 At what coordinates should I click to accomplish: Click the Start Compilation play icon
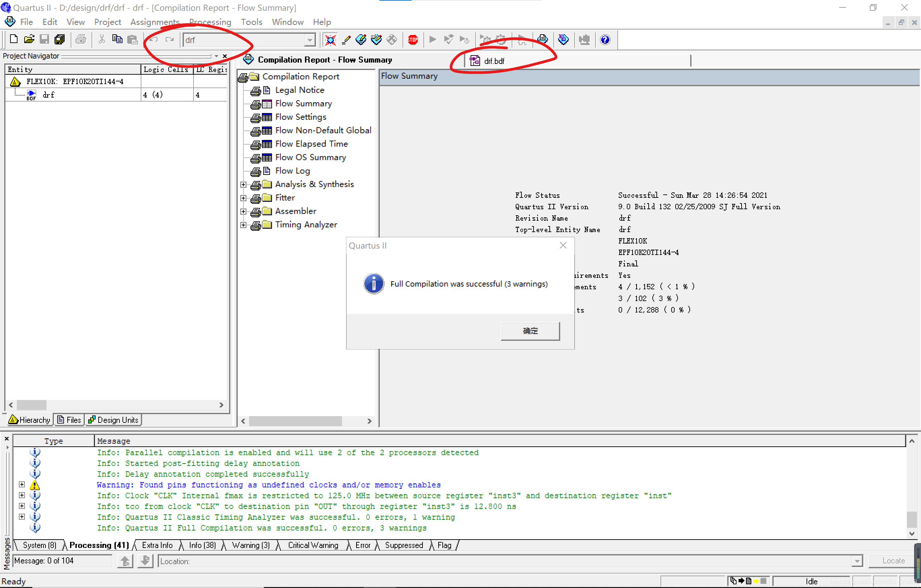pos(433,39)
